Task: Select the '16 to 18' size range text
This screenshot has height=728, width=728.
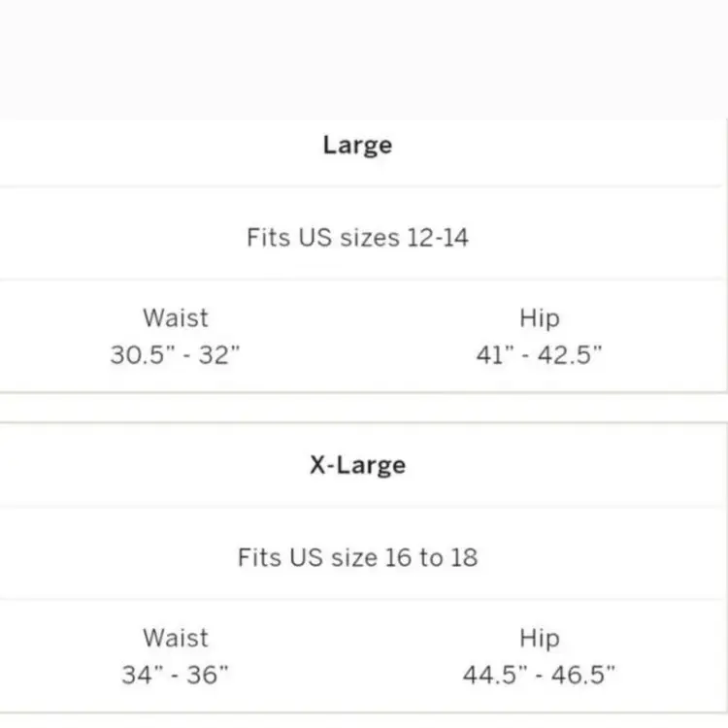Action: (x=433, y=558)
